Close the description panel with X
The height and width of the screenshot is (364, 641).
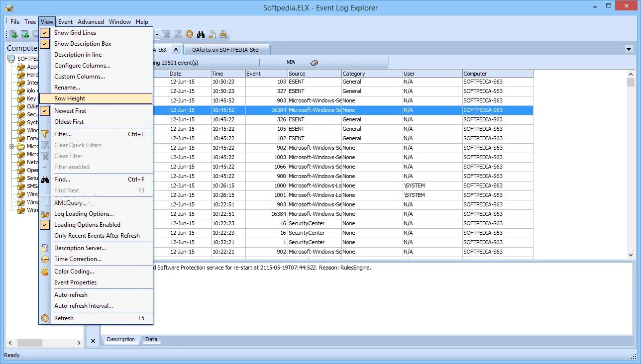click(x=93, y=341)
